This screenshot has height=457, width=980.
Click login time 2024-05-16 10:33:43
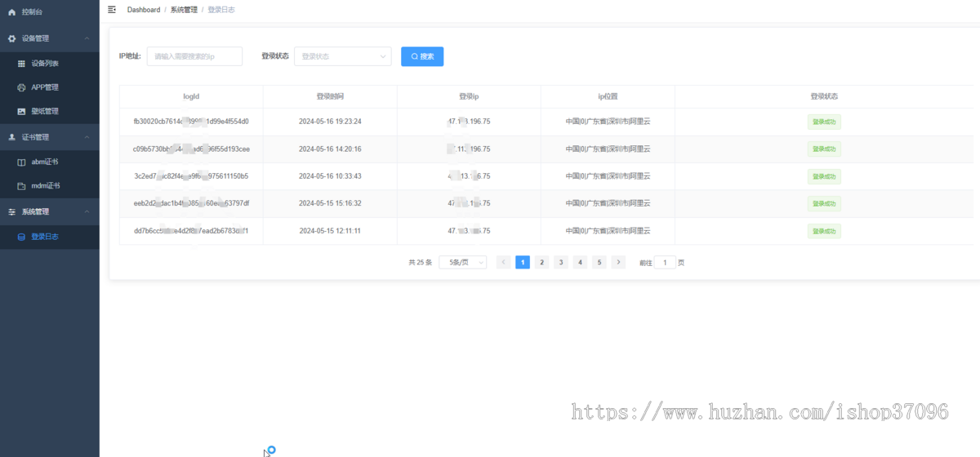tap(330, 176)
